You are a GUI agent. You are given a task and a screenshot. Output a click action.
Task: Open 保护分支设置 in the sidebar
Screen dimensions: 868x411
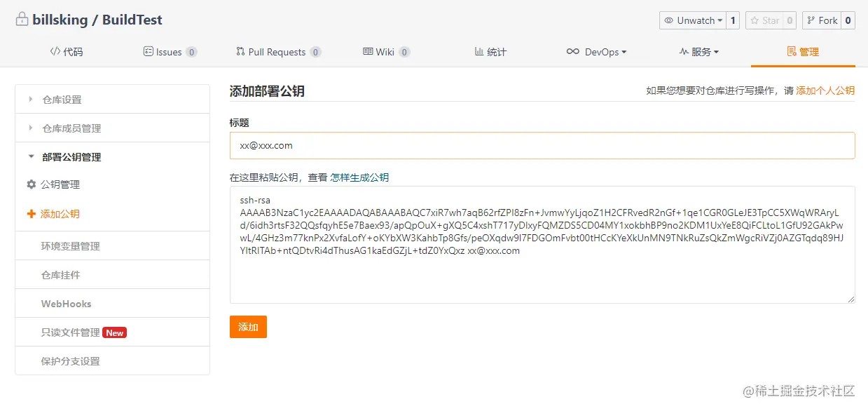coord(112,361)
